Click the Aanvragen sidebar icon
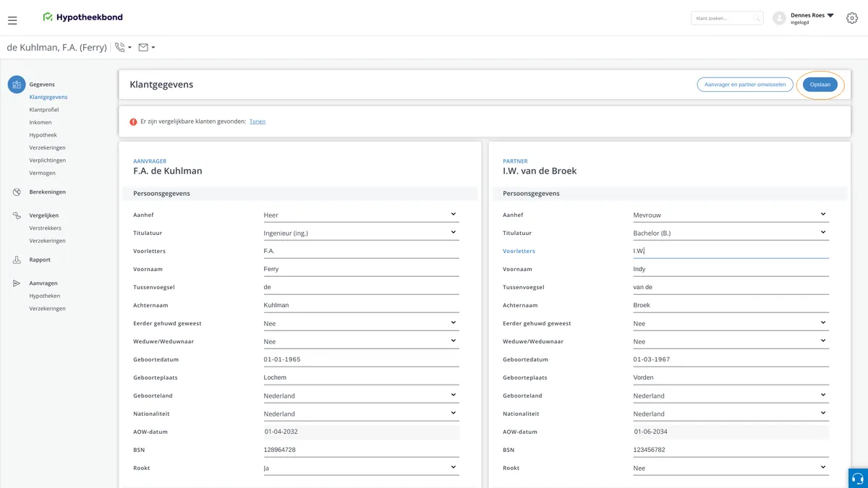Screen dimensions: 868x488 [17, 283]
